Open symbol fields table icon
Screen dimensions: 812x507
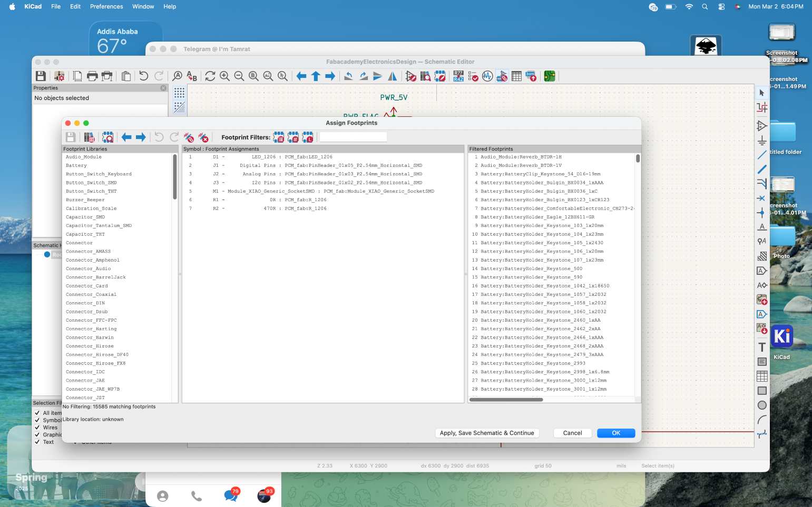click(x=516, y=76)
